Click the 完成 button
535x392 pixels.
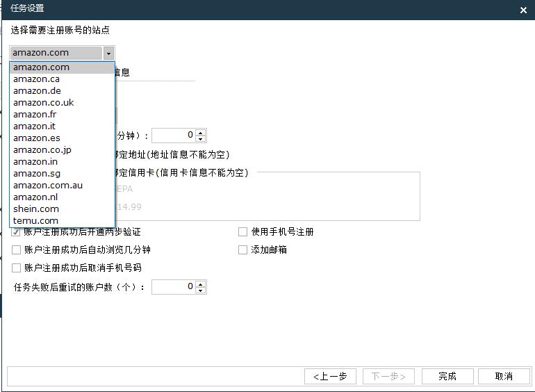click(x=447, y=376)
